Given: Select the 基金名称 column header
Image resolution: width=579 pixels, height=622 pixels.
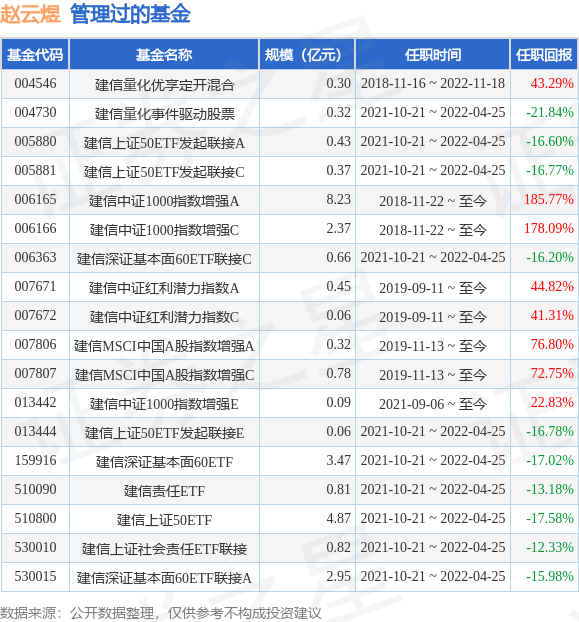Looking at the screenshot, I should point(164,54).
